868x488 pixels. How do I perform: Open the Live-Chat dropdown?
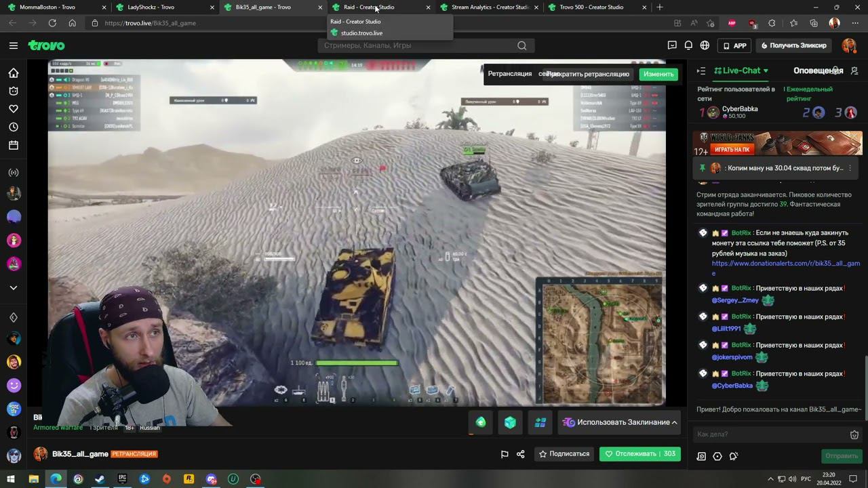[741, 70]
